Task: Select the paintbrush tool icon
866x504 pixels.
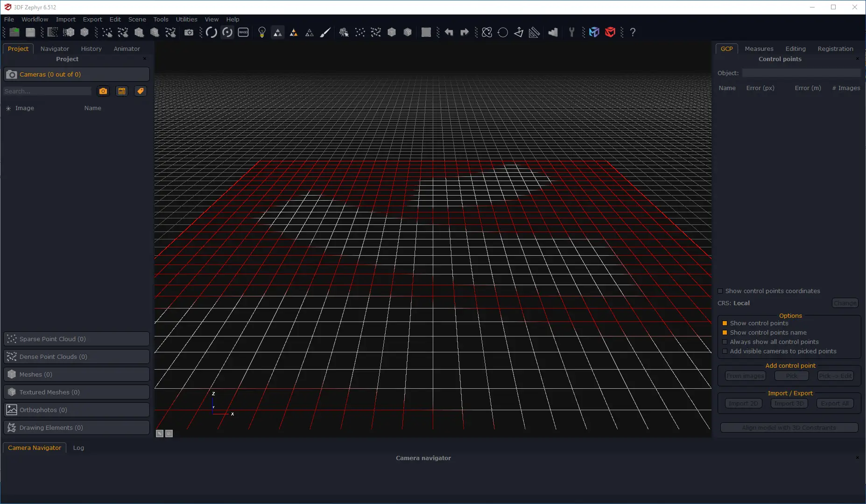Action: click(325, 32)
